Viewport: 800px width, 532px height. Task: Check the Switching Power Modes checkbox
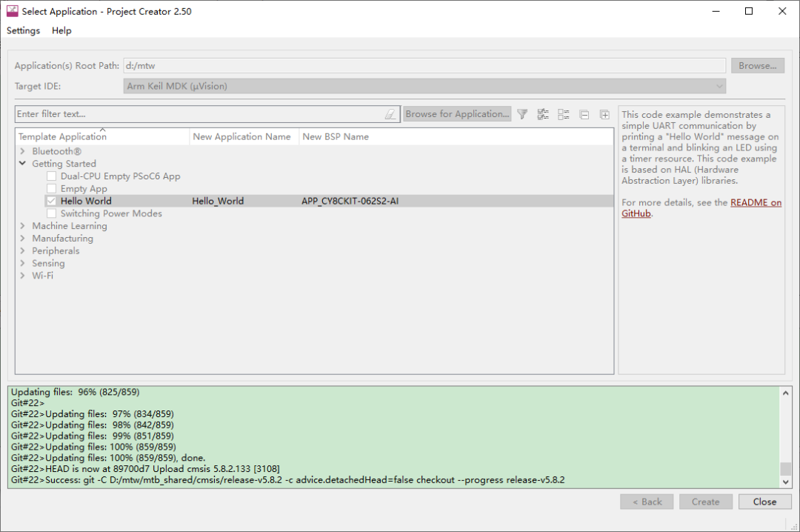52,213
